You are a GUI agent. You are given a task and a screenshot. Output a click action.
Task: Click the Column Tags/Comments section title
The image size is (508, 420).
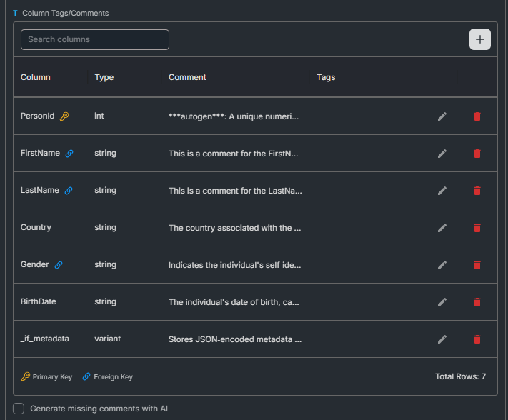(x=66, y=14)
